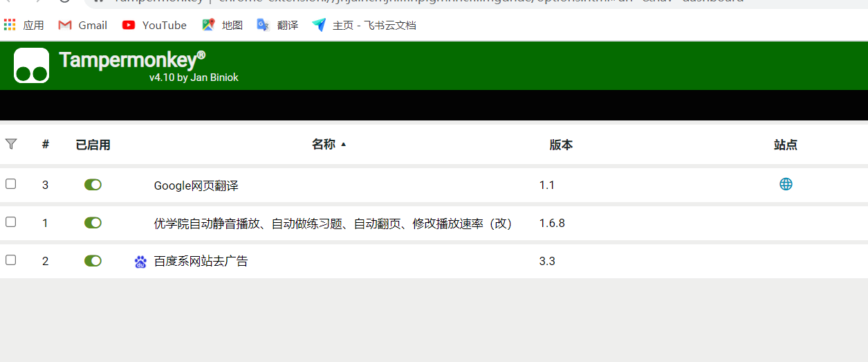The image size is (868, 362).
Task: Click version 1.6.8 cell
Action: [552, 224]
